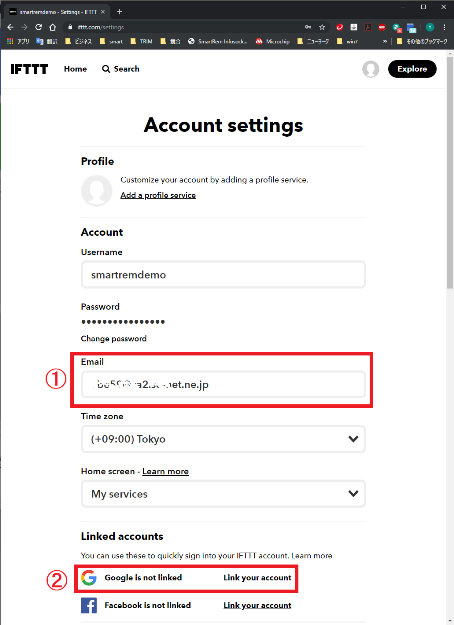This screenshot has height=625, width=454.
Task: Click Change password link
Action: 114,338
